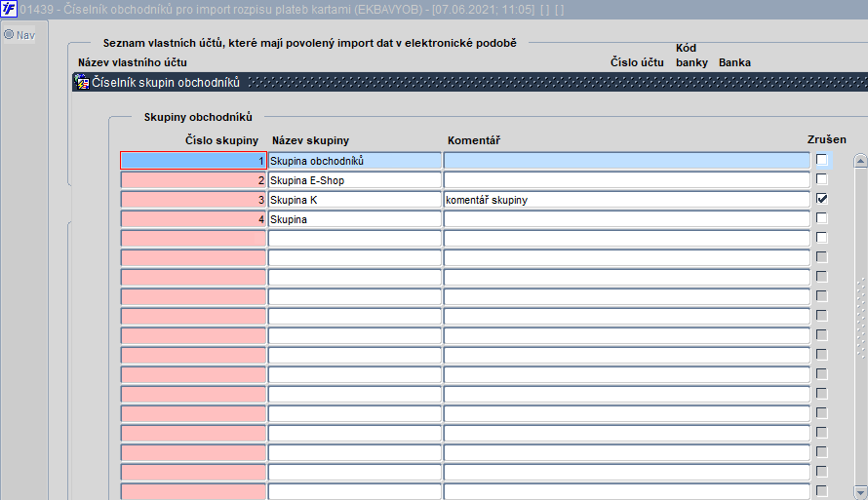Select the Nav radio button
The width and height of the screenshot is (868, 500).
9,35
